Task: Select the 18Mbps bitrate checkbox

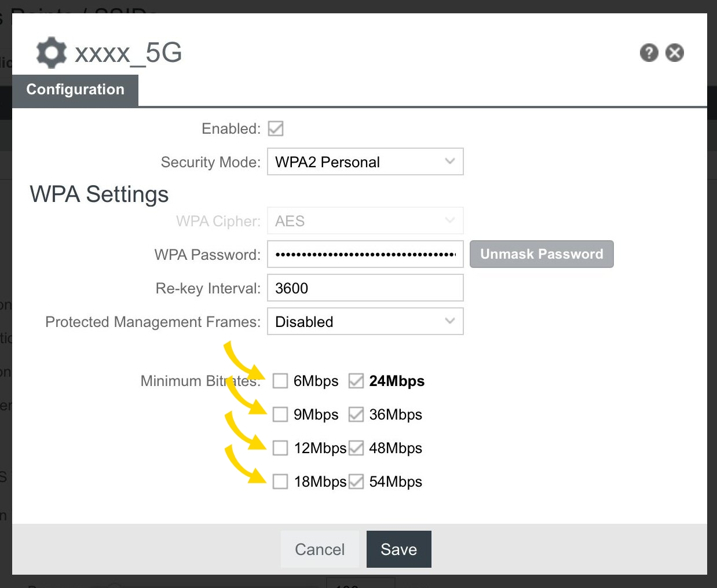Action: tap(280, 482)
